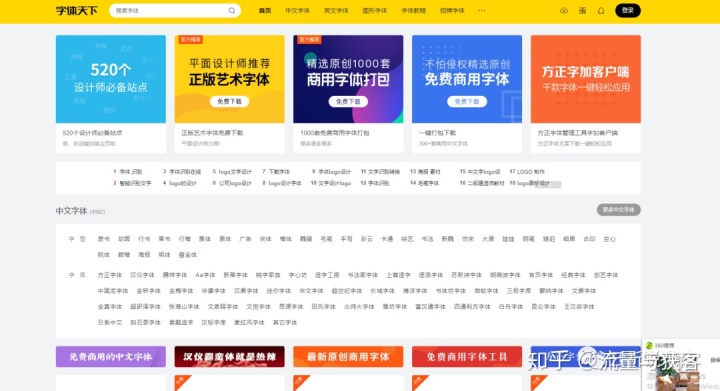Screen dimensions: 720x391
Task: Click 免费下载 on 商用字体打包 banner
Action: [348, 101]
